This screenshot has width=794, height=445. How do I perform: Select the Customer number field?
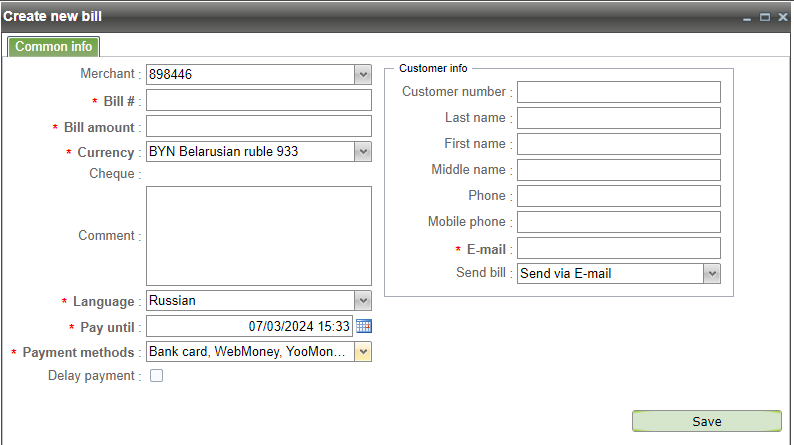[x=618, y=92]
